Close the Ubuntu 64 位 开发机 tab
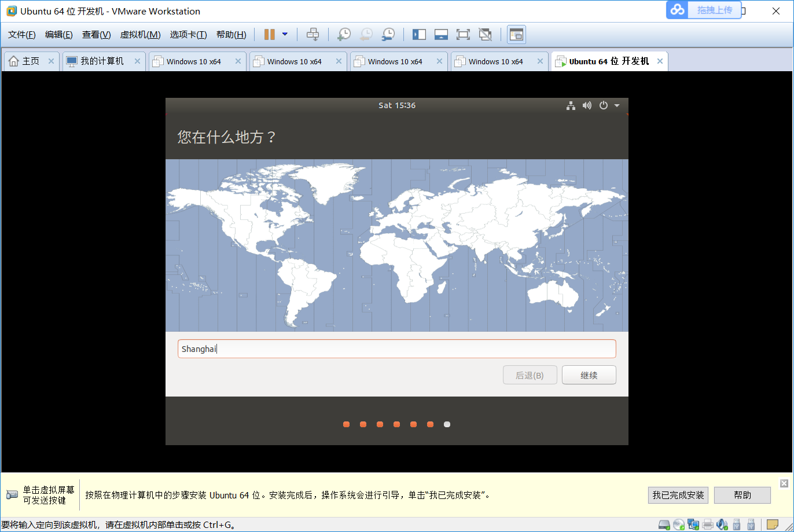The image size is (794, 532). [660, 61]
